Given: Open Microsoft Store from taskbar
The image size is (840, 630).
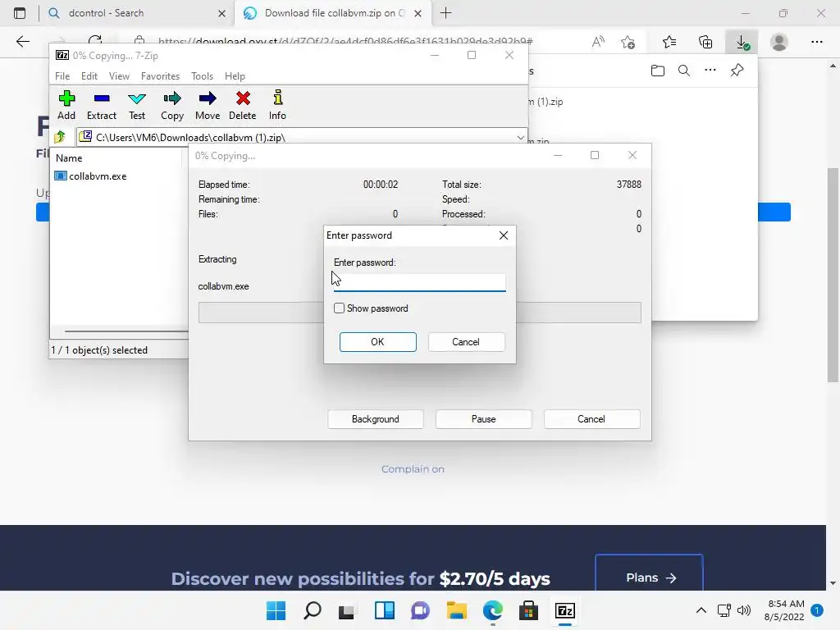Looking at the screenshot, I should (x=528, y=610).
